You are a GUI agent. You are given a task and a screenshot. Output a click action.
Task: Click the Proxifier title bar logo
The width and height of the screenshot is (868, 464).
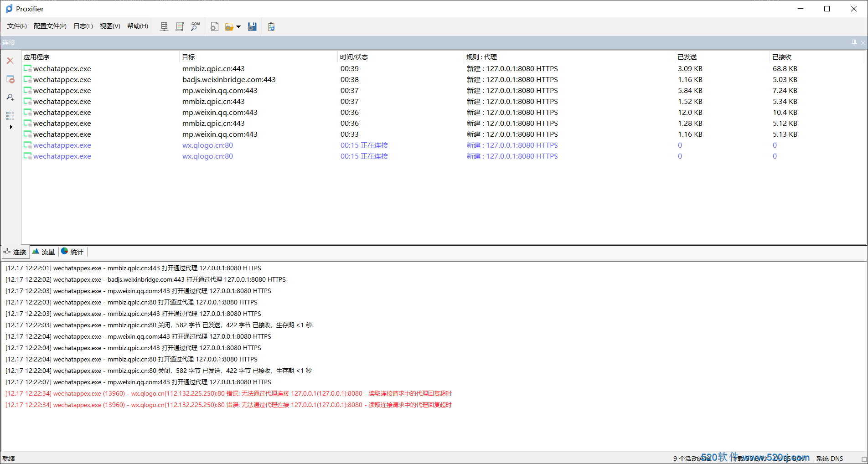[9, 9]
